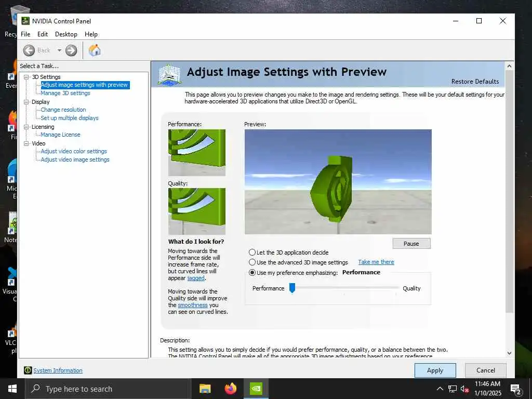Screen dimensions: 532x399
Task: Click the Apply button
Action: coord(435,370)
